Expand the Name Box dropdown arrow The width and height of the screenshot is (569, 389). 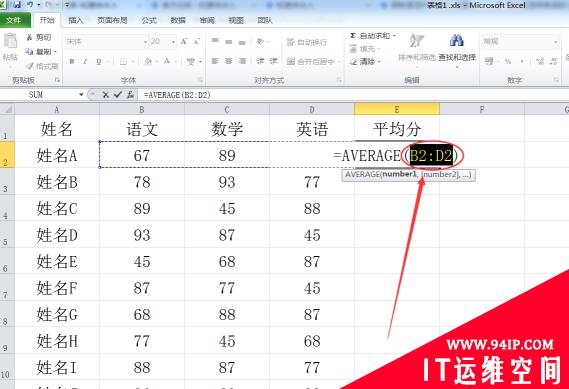point(81,95)
